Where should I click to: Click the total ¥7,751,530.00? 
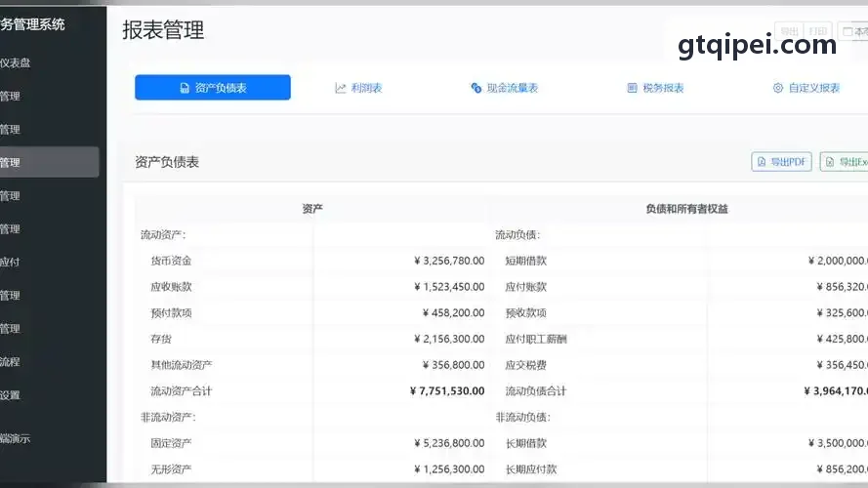tap(447, 390)
